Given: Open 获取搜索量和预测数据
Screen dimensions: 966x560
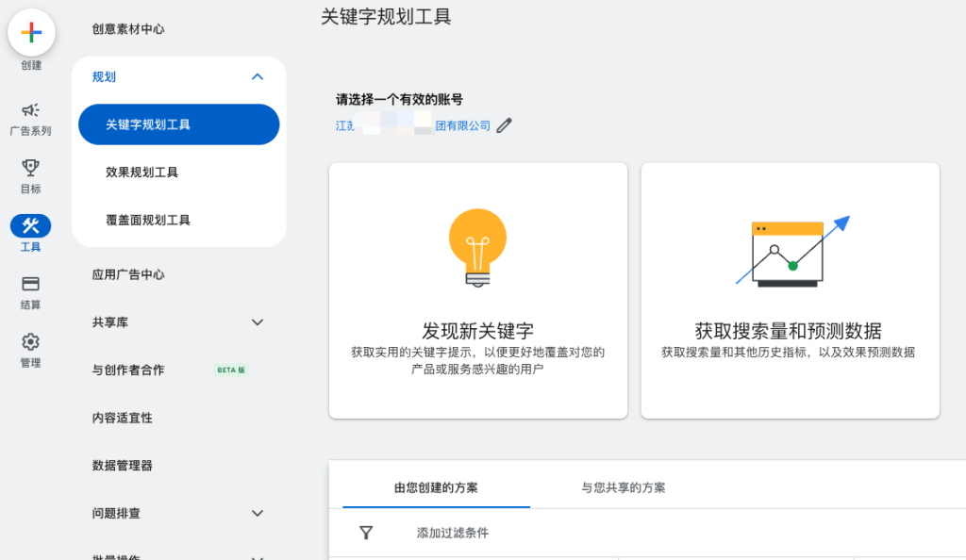Looking at the screenshot, I should click(791, 289).
